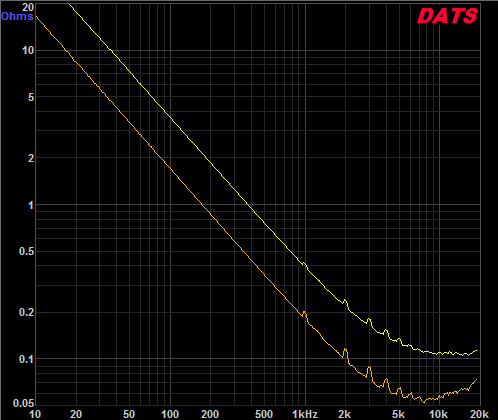498x420 pixels.
Task: Select the 200 Hz frequency axis label
Action: [x=210, y=414]
